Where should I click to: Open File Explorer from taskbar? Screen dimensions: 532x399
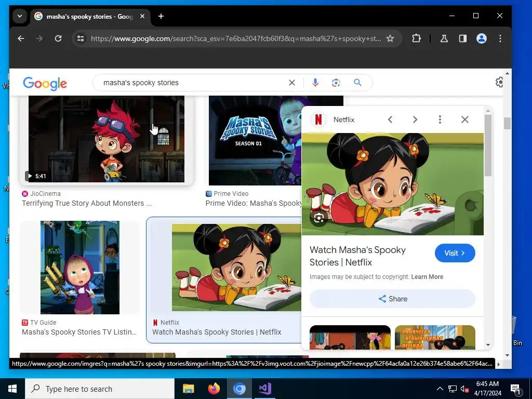tap(188, 389)
